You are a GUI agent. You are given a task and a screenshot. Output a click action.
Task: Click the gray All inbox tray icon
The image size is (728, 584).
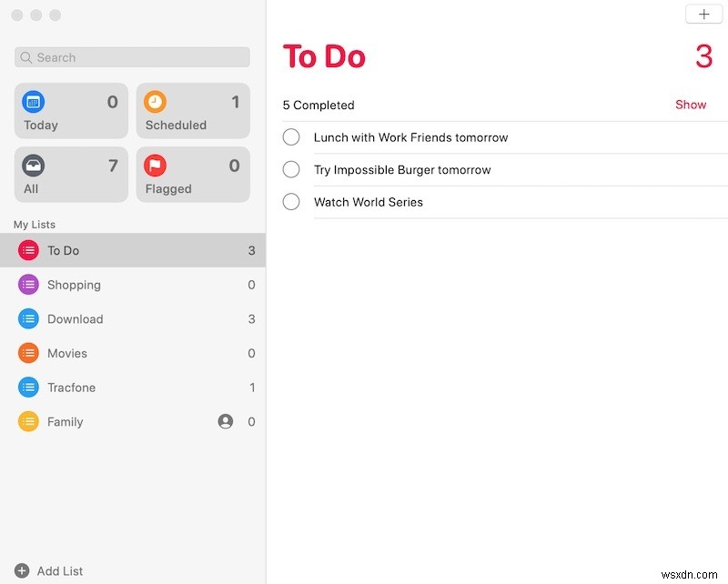(34, 166)
